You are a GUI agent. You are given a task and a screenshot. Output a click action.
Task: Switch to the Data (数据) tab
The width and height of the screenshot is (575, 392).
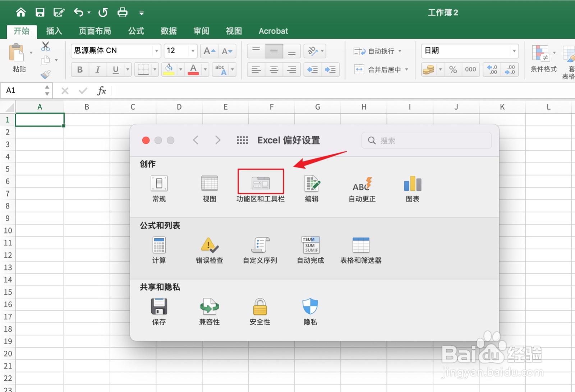tap(169, 31)
